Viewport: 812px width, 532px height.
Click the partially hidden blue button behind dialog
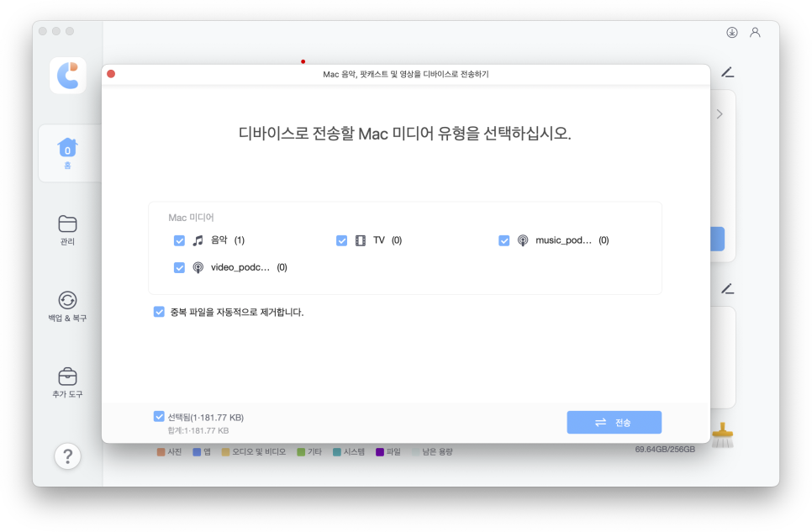[717, 239]
